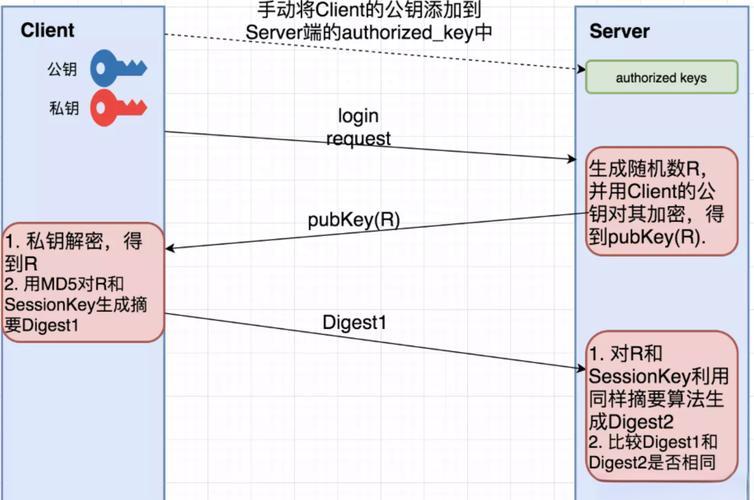The height and width of the screenshot is (500, 754).
Task: Click arrowhead of the Digest1 line at Server
Action: tap(578, 369)
